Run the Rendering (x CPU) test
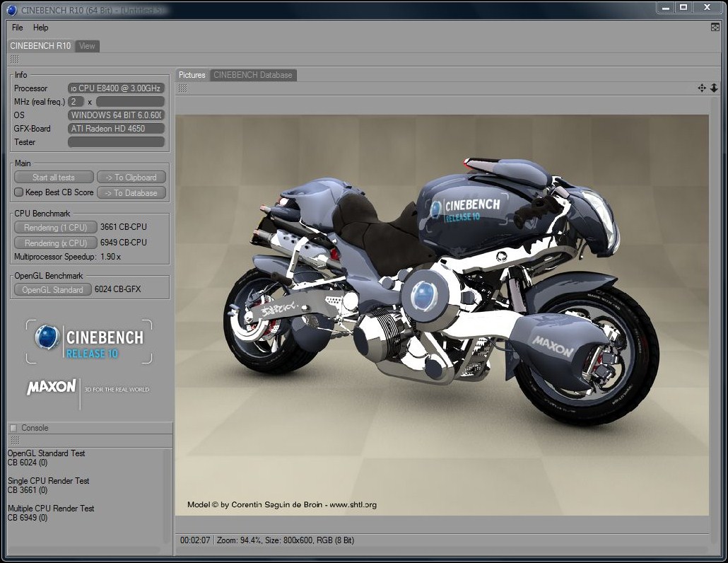Viewport: 728px width, 563px height. click(55, 243)
